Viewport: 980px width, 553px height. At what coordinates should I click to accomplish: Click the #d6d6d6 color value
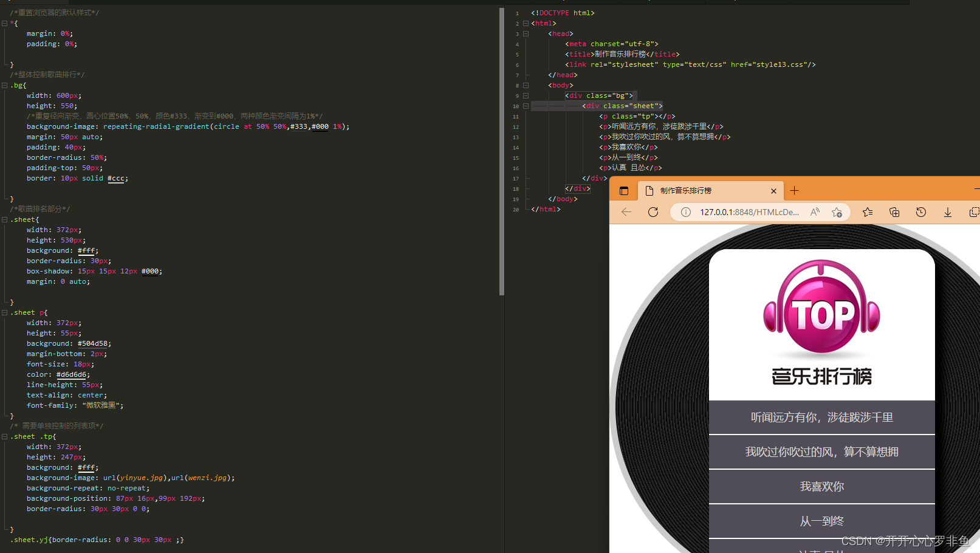pos(71,375)
